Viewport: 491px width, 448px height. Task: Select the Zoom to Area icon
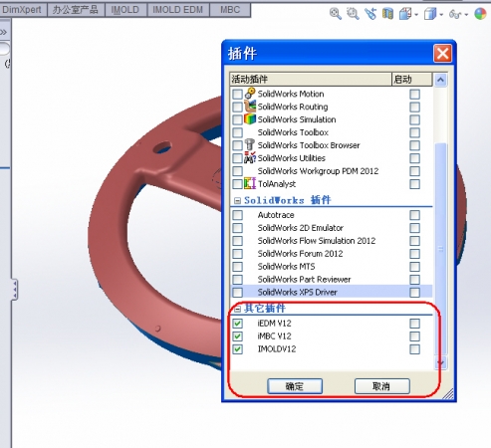pyautogui.click(x=353, y=14)
